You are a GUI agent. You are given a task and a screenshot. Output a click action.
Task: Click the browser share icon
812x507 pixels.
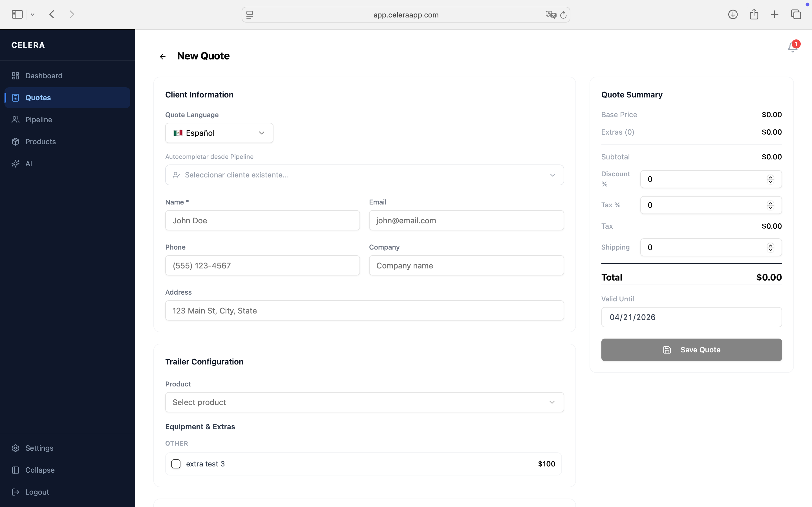(x=754, y=14)
